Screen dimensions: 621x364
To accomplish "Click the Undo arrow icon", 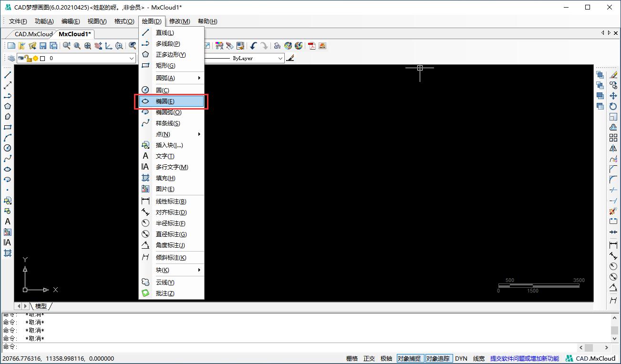I will pyautogui.click(x=253, y=46).
